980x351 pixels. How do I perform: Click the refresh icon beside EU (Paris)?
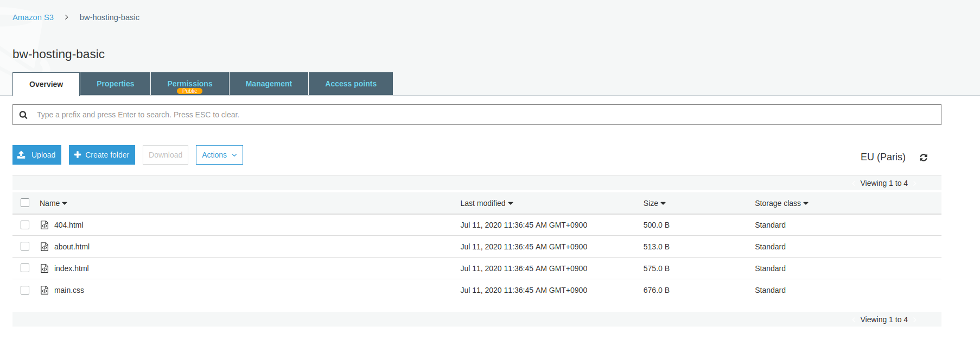(923, 158)
